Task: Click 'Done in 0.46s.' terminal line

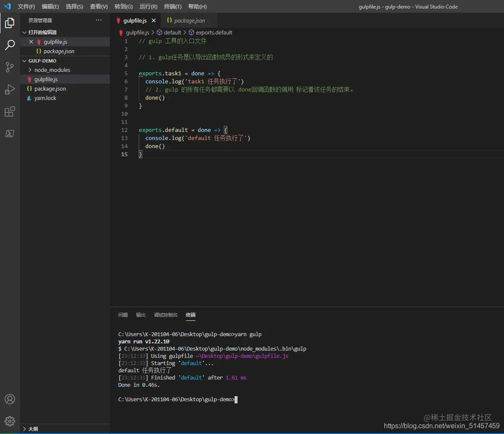Action: [x=139, y=385]
